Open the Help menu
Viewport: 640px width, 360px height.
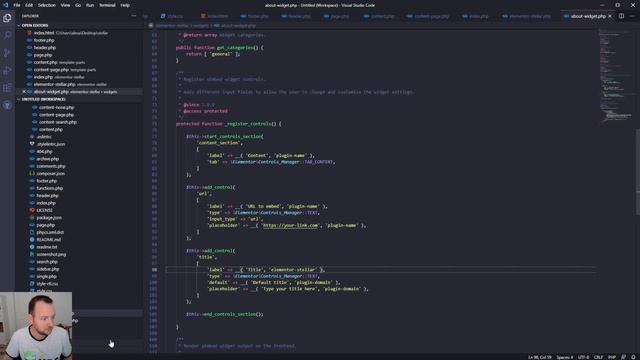(125, 5)
